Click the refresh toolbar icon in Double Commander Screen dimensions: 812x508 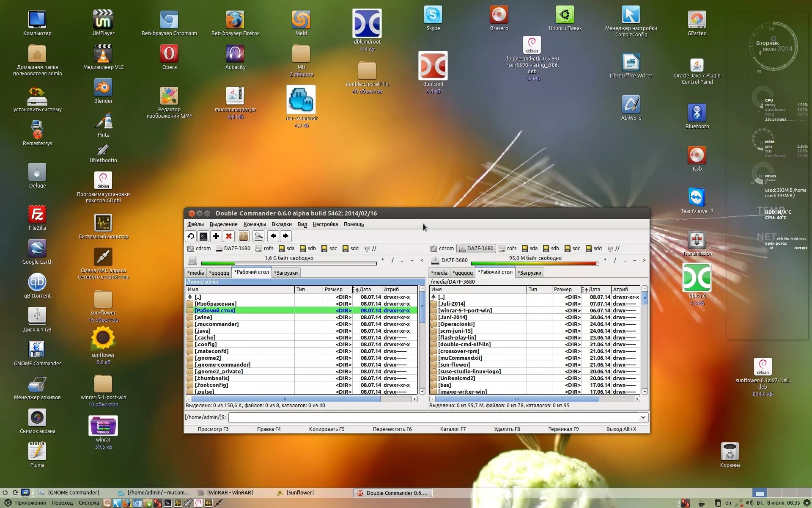click(x=191, y=236)
